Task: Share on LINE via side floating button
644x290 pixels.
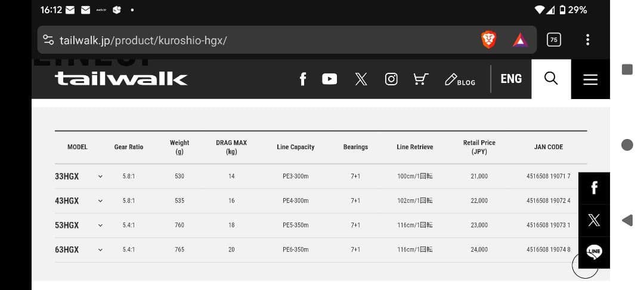Action: pyautogui.click(x=594, y=251)
